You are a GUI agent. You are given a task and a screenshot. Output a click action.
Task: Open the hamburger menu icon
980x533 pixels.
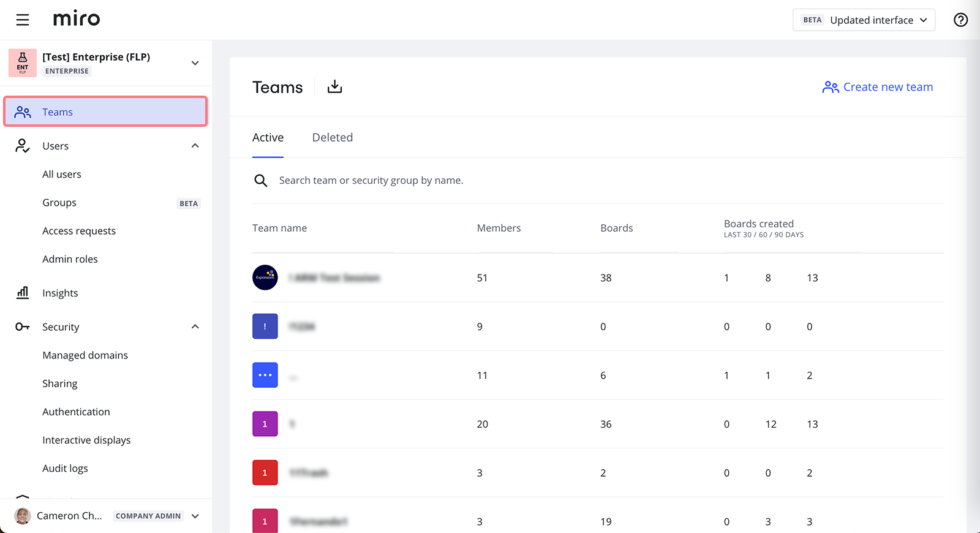(x=23, y=20)
